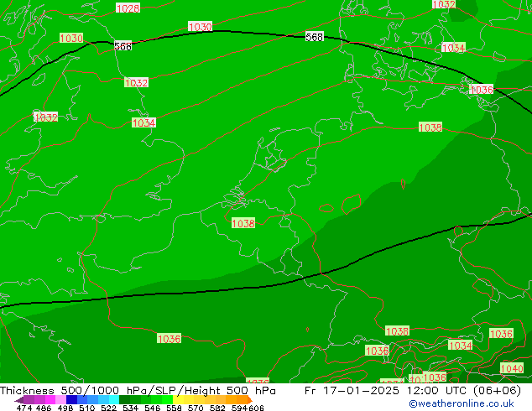Click the bright magenta swatch in the legend
This screenshot has height=411, width=532.
(50, 399)
